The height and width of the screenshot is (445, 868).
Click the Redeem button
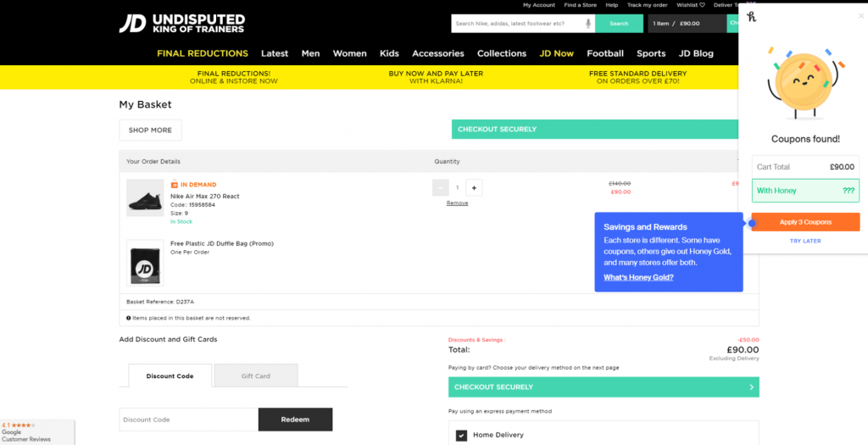point(295,420)
